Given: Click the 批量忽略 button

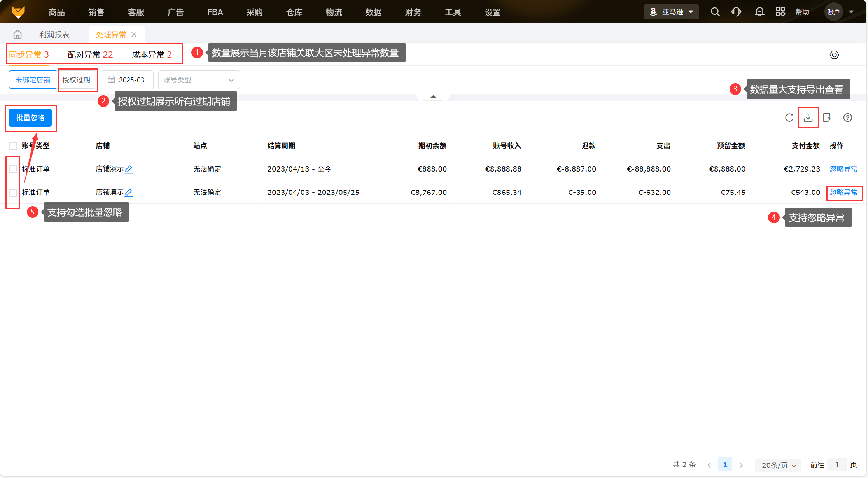Looking at the screenshot, I should (x=30, y=117).
